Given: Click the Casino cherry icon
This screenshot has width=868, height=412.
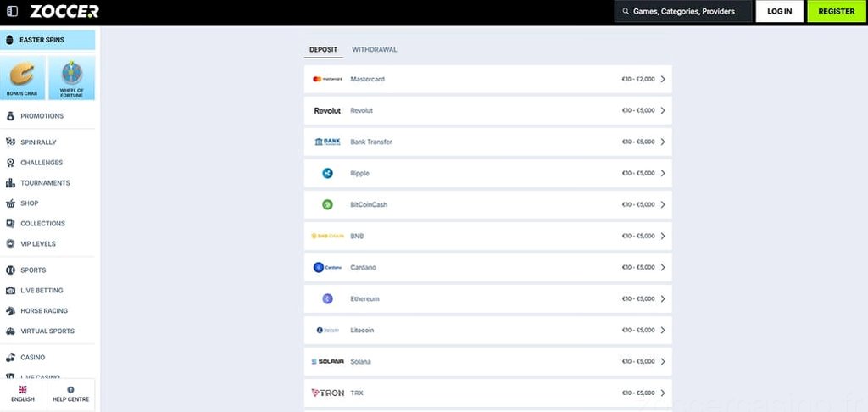Looking at the screenshot, I should click(10, 357).
